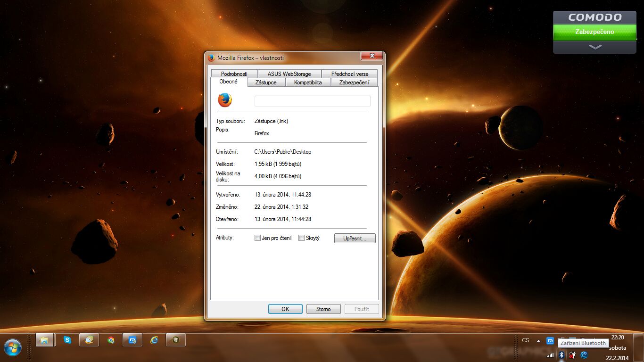This screenshot has height=362, width=644.
Task: Click the Windows Start orb
Action: (x=12, y=348)
